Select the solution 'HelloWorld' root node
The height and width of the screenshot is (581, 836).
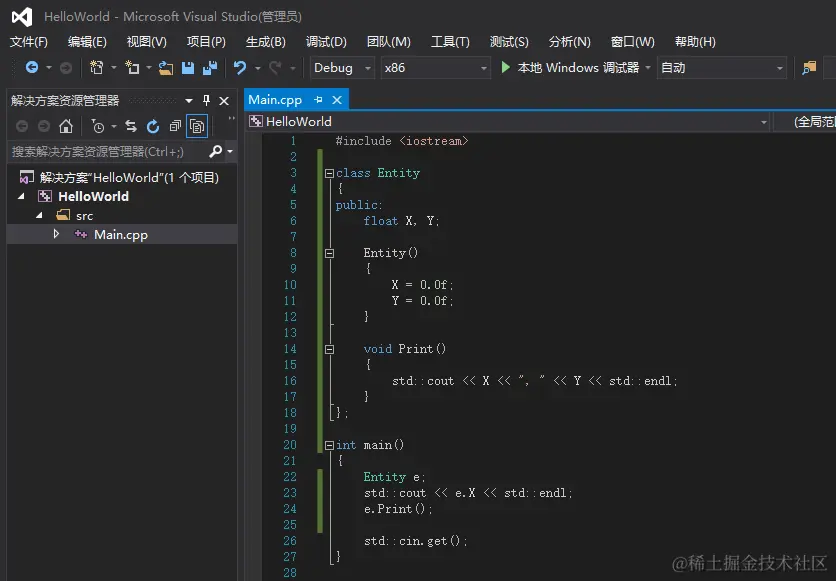pos(119,177)
